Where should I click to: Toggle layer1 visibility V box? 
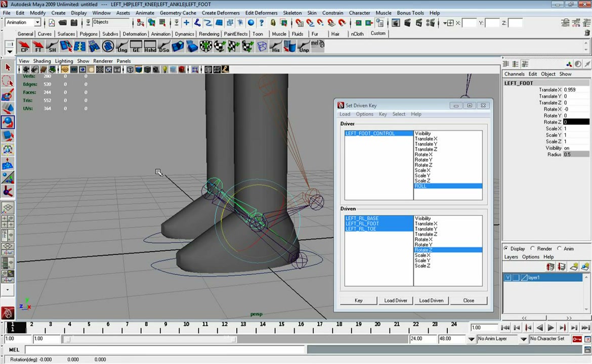pos(508,278)
